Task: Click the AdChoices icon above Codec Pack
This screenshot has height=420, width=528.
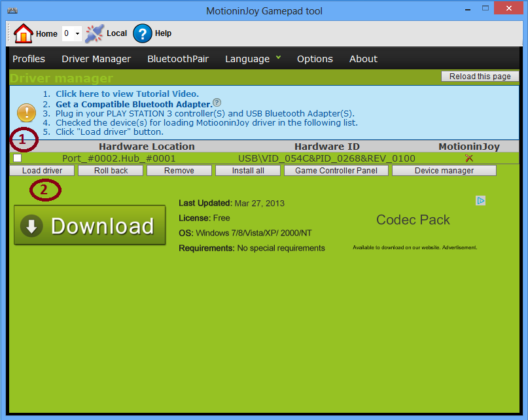Action: point(480,201)
